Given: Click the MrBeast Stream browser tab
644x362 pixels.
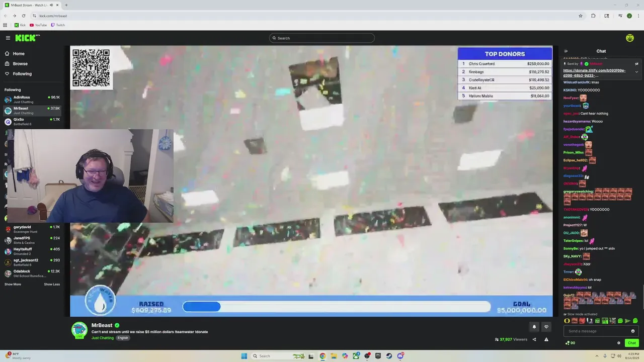Looking at the screenshot, I should coord(31,5).
